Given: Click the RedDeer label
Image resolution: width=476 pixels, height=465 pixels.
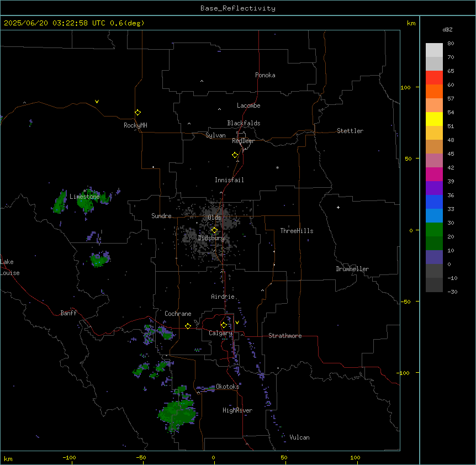Looking at the screenshot, I should tap(243, 141).
